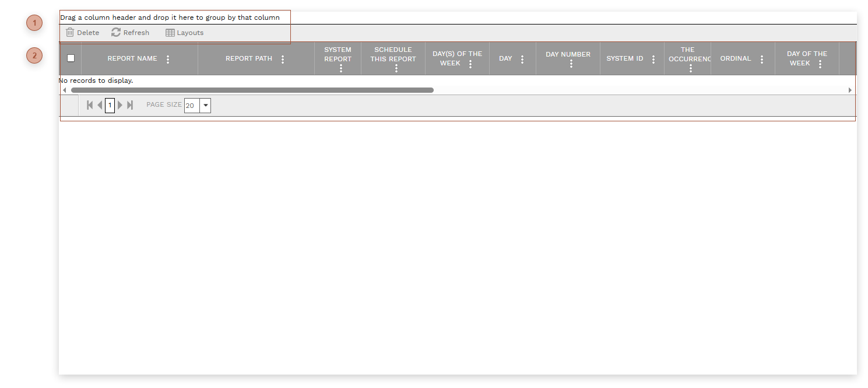Click the next page arrow button
Viewport: 868px width, 388px height.
click(120, 105)
